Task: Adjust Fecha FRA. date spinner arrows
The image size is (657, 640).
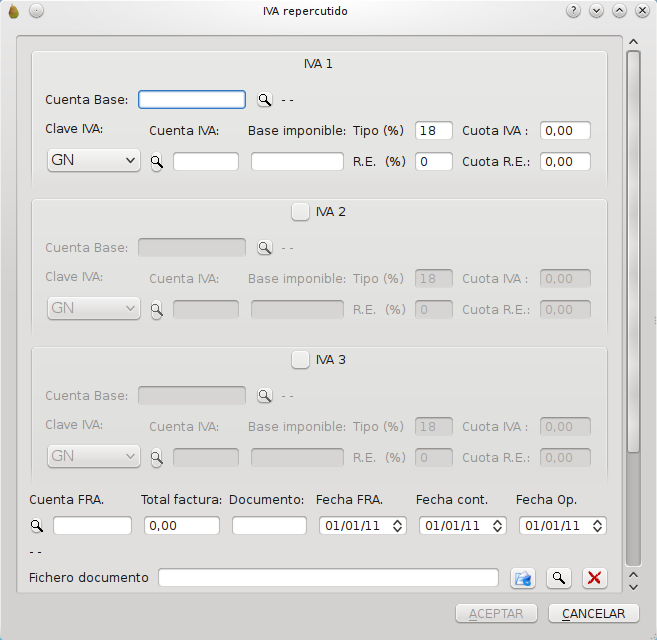Action: (397, 526)
